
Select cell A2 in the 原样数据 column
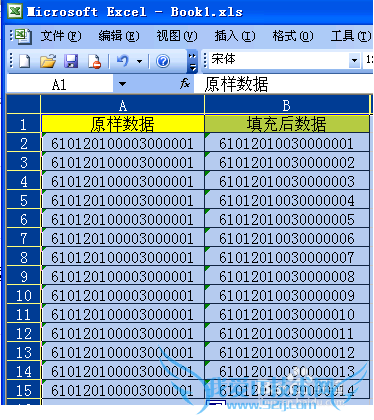[122, 143]
